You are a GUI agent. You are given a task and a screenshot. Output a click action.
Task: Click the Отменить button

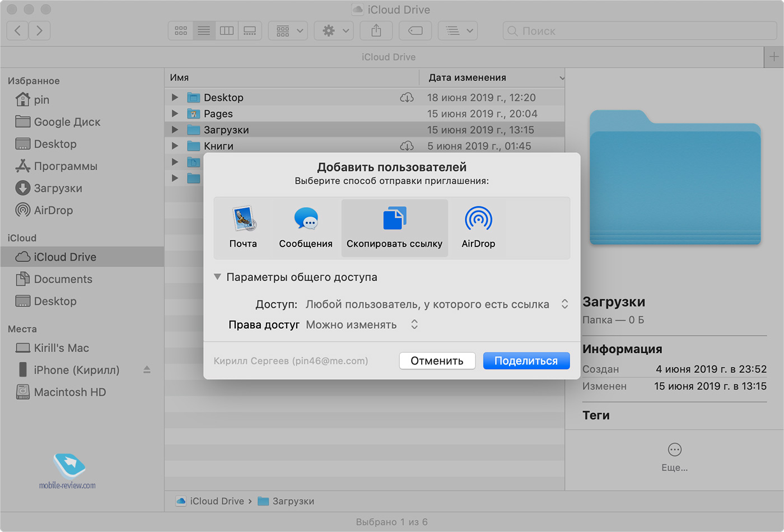(x=437, y=361)
